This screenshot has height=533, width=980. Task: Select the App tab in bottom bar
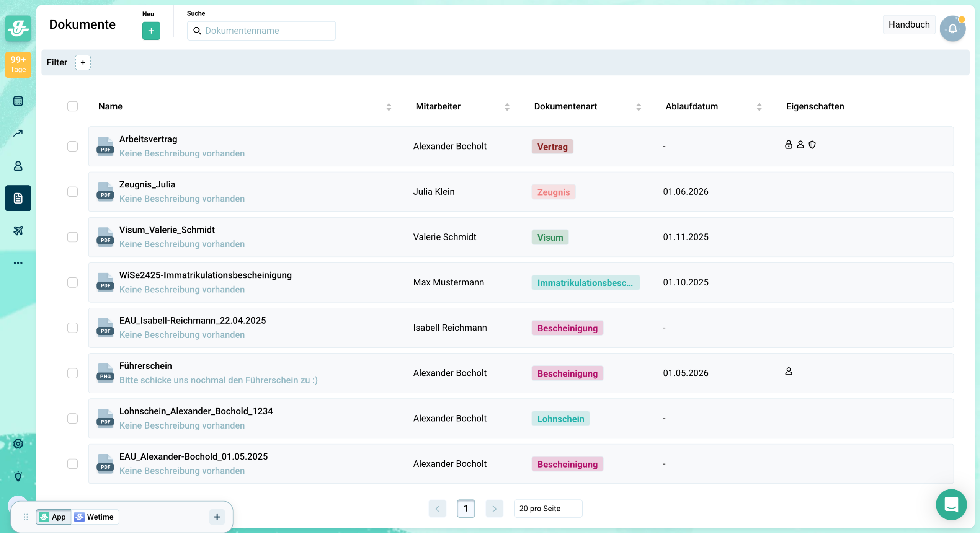point(53,517)
